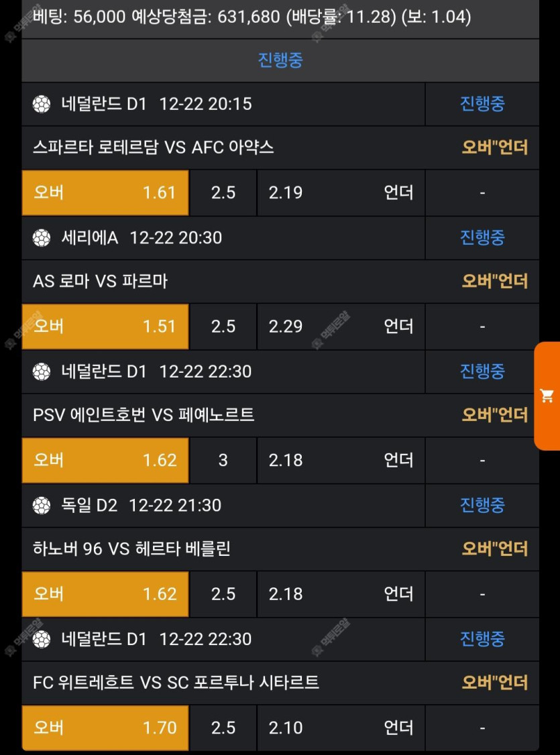
Task: Pick 언더 2.18 for 하노버 96 match
Action: point(341,594)
